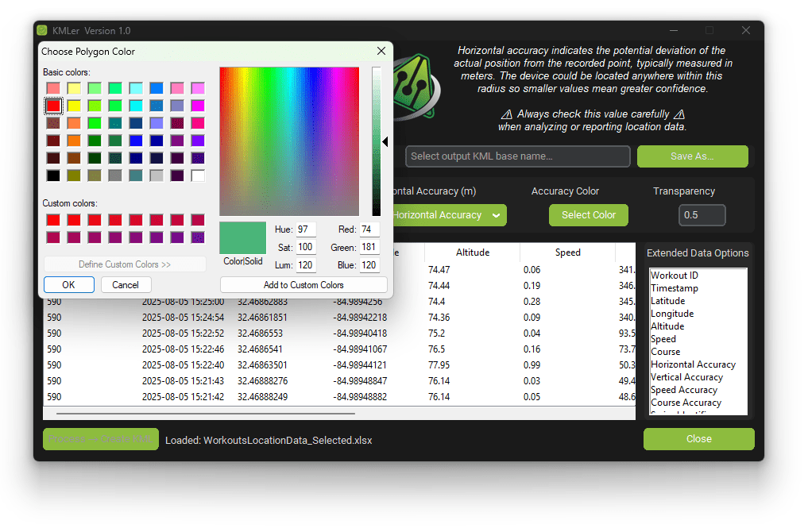808x532 pixels.
Task: Click the first red custom color swatch
Action: (53, 220)
